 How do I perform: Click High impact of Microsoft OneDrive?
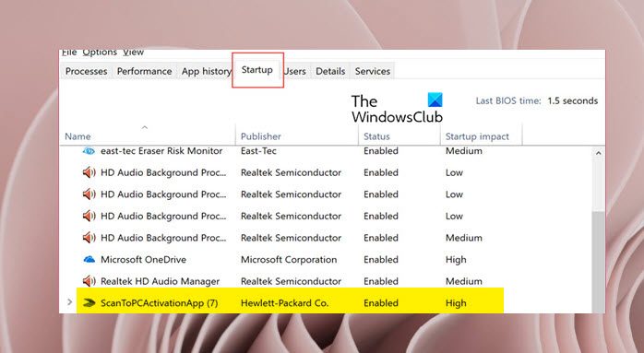tap(456, 260)
